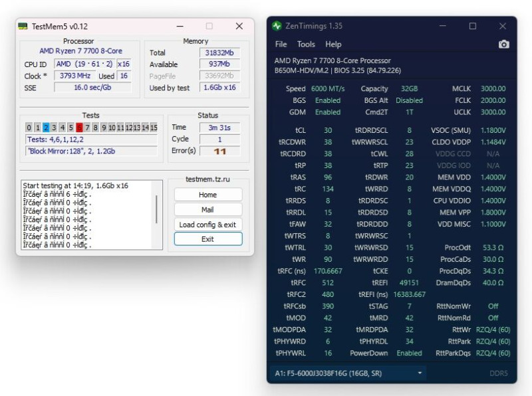Click the PowerDown Enabled value
The image size is (532, 396).
tap(409, 353)
